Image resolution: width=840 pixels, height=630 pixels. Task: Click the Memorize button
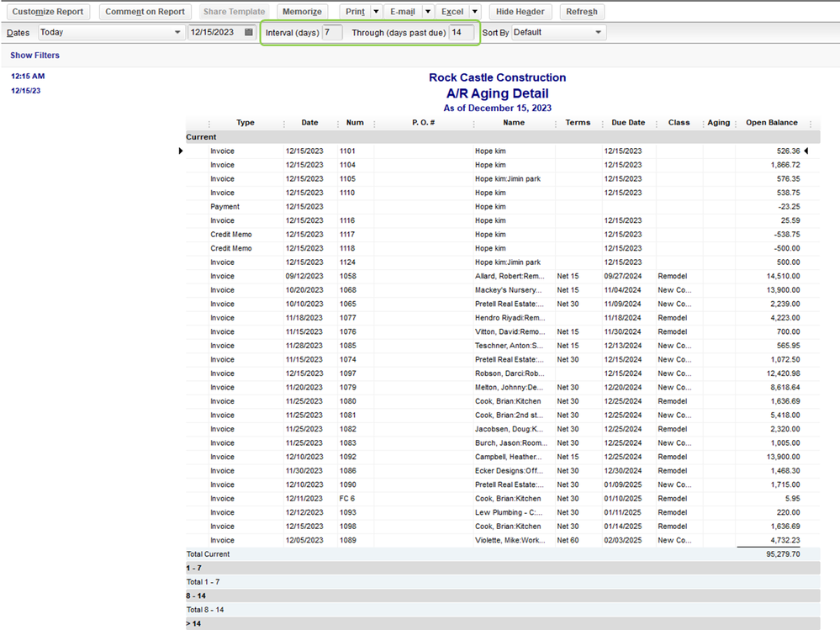click(302, 11)
